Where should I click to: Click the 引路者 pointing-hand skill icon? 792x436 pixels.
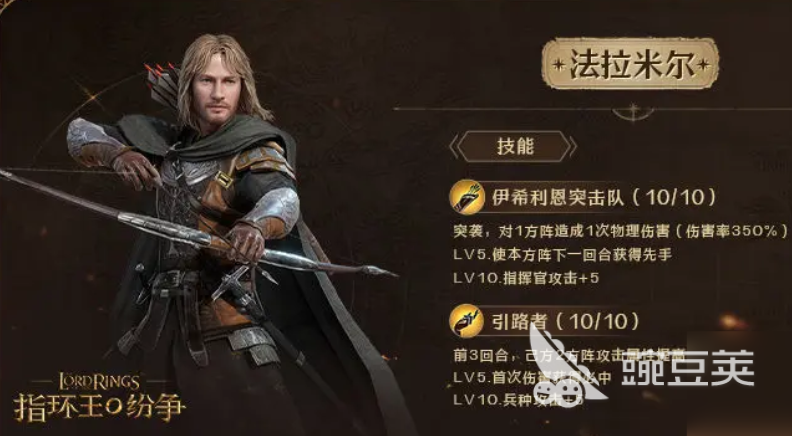coord(467,321)
